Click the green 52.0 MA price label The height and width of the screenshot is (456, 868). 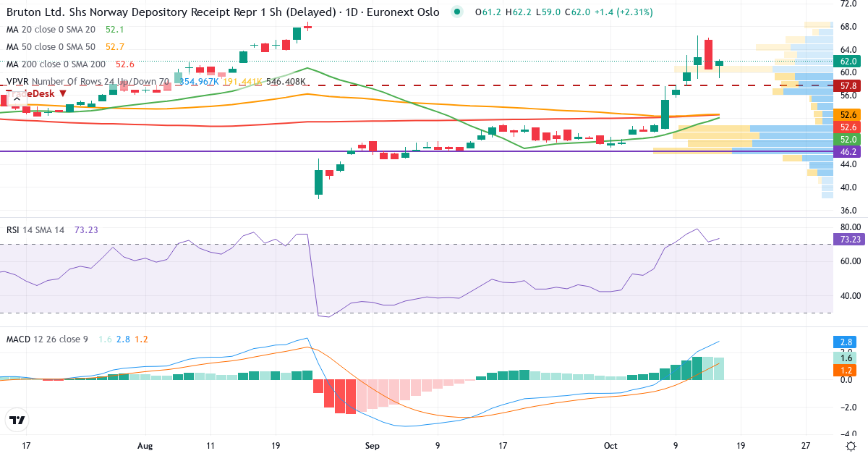(x=846, y=139)
